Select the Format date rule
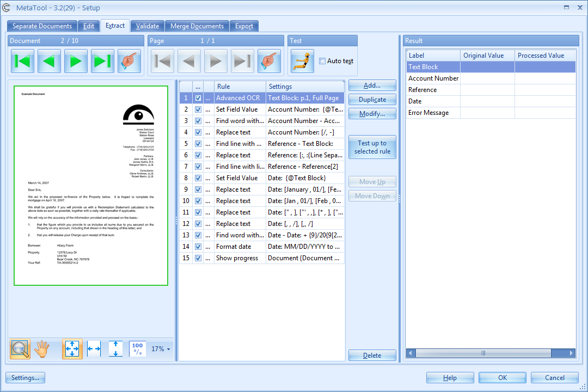The height and width of the screenshot is (392, 588). [262, 247]
